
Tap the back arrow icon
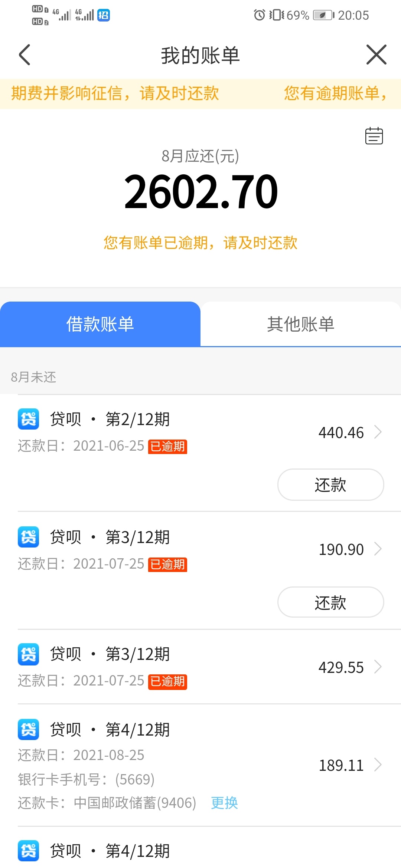click(x=25, y=55)
